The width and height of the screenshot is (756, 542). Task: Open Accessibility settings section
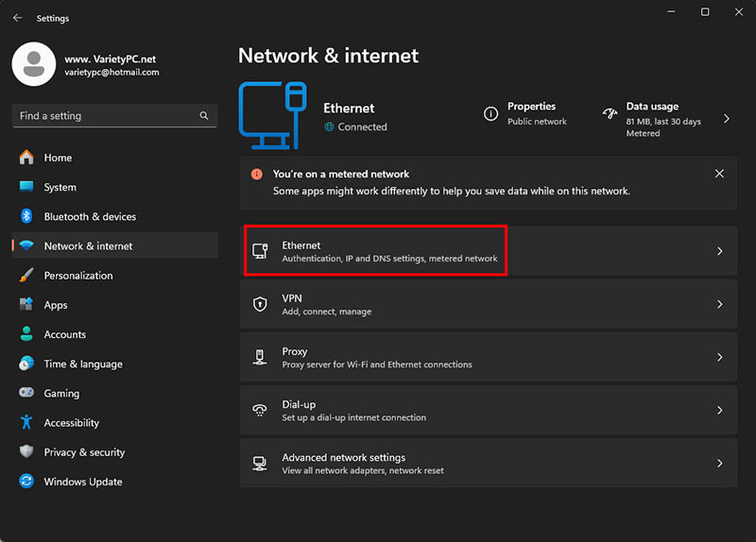tap(114, 422)
